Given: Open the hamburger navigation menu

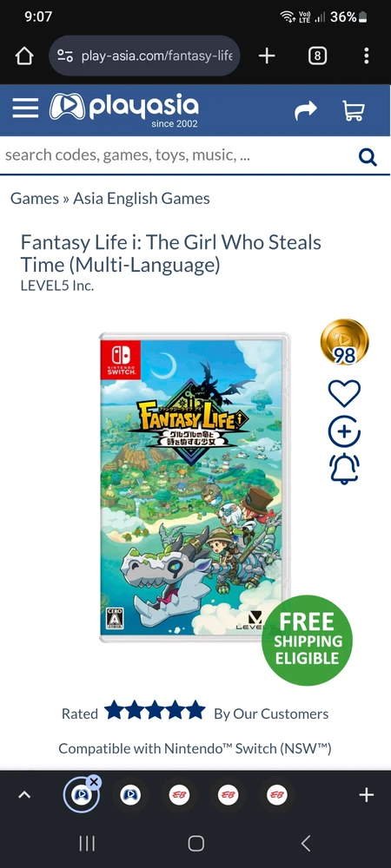Looking at the screenshot, I should pyautogui.click(x=25, y=108).
